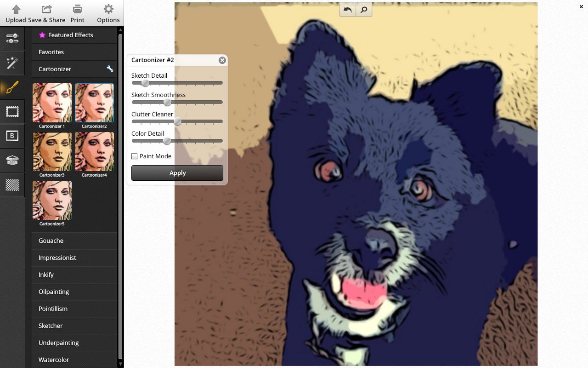Viewport: 588px width, 368px height.
Task: Click the undo arrow above the image
Action: (x=348, y=10)
